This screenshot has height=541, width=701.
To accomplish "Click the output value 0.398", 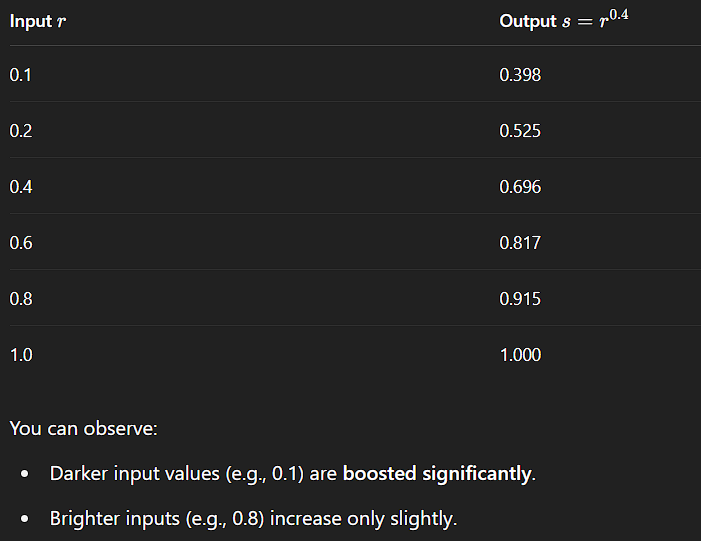I will [520, 75].
